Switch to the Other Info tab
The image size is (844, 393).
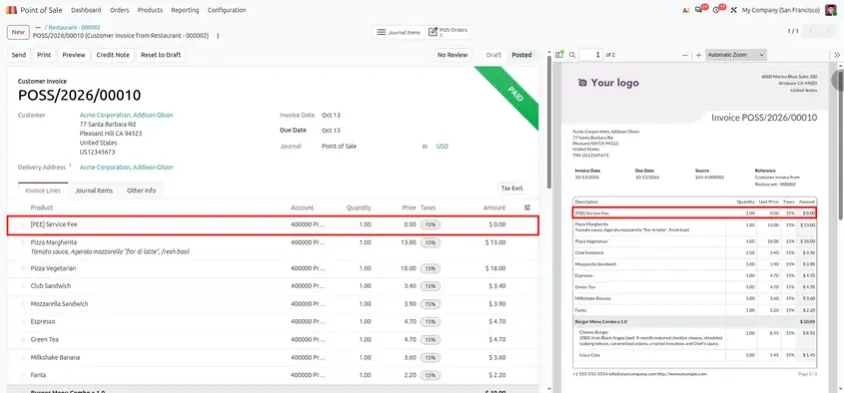[x=142, y=191]
